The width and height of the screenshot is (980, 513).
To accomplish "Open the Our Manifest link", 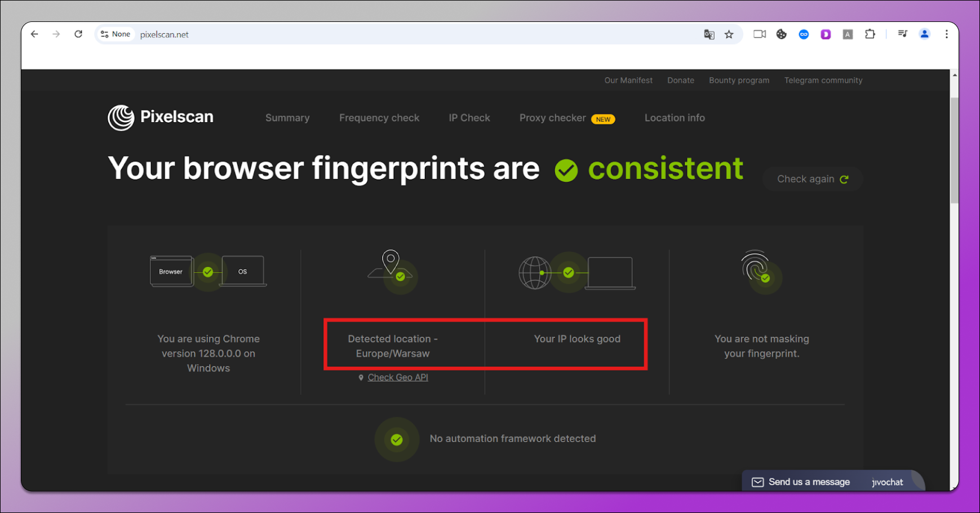I will (x=628, y=81).
